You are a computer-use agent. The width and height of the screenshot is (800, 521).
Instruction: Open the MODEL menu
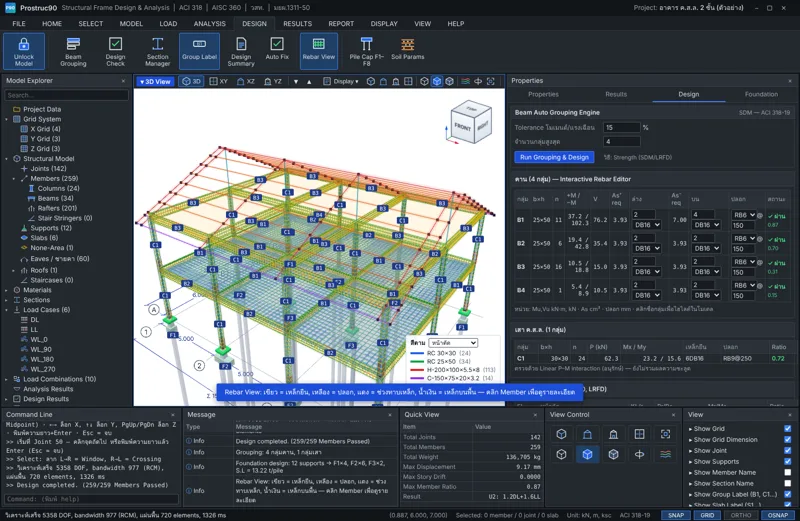[131, 23]
